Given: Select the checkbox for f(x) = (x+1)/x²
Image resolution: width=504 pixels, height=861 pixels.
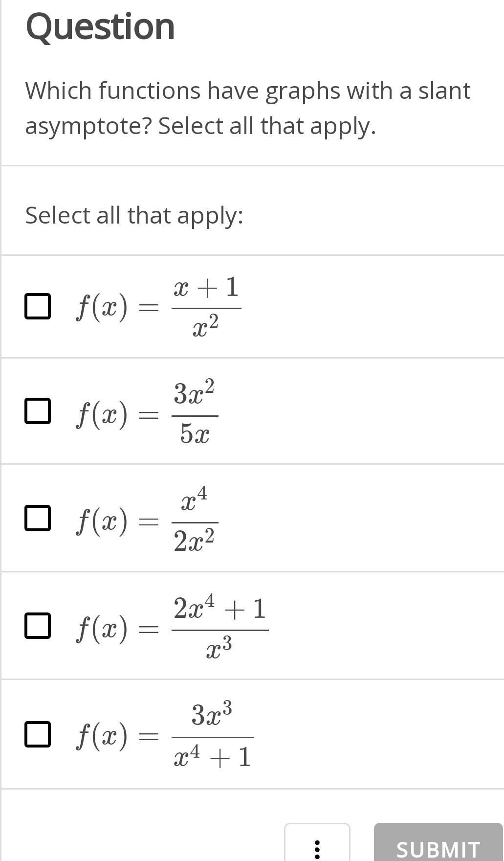Looking at the screenshot, I should point(38,306).
